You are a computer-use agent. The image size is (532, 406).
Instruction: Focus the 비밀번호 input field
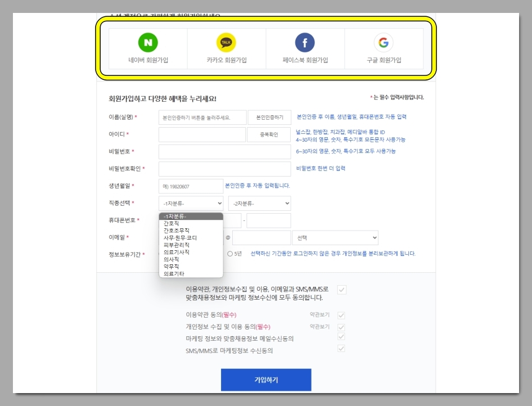pos(224,152)
